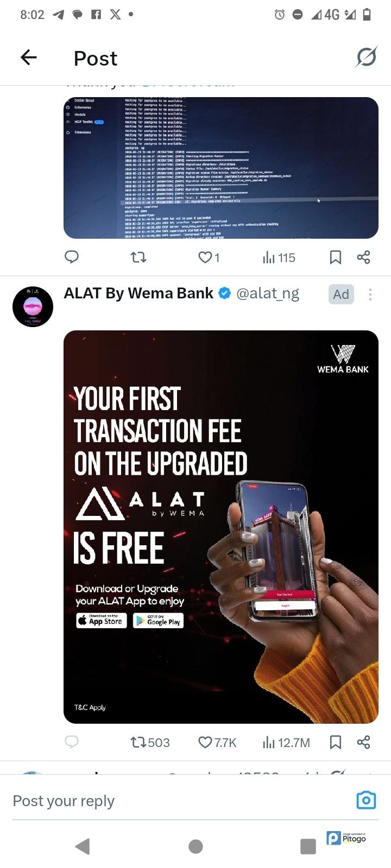391x868 pixels.
Task: Like the ad with 7.7K likes
Action: [x=217, y=742]
